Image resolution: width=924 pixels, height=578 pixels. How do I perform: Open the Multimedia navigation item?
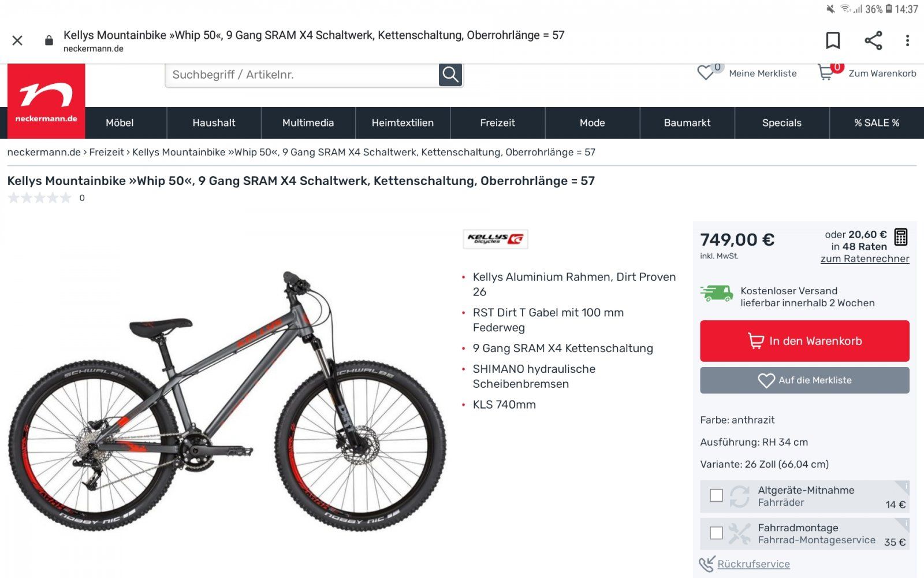tap(308, 123)
